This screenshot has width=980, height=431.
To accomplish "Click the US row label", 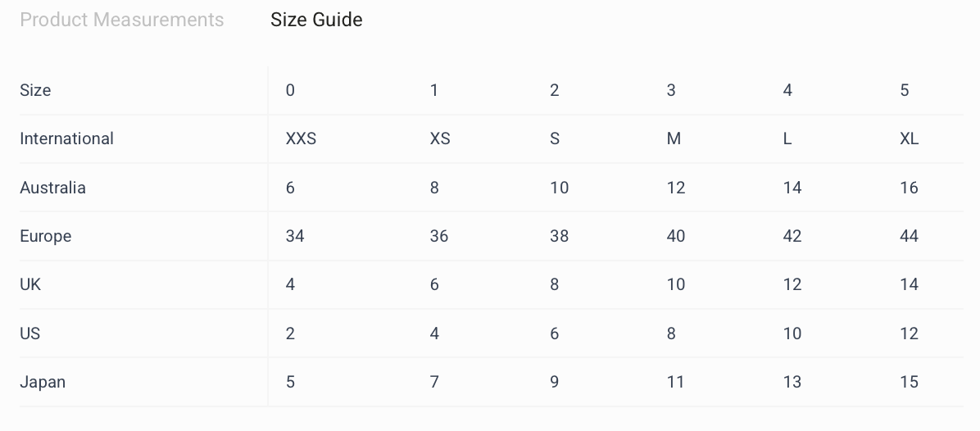I will pyautogui.click(x=29, y=333).
